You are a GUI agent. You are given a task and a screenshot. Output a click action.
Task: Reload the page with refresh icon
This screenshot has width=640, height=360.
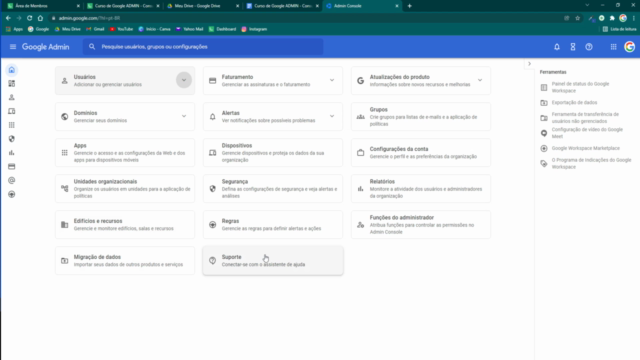coord(29,18)
